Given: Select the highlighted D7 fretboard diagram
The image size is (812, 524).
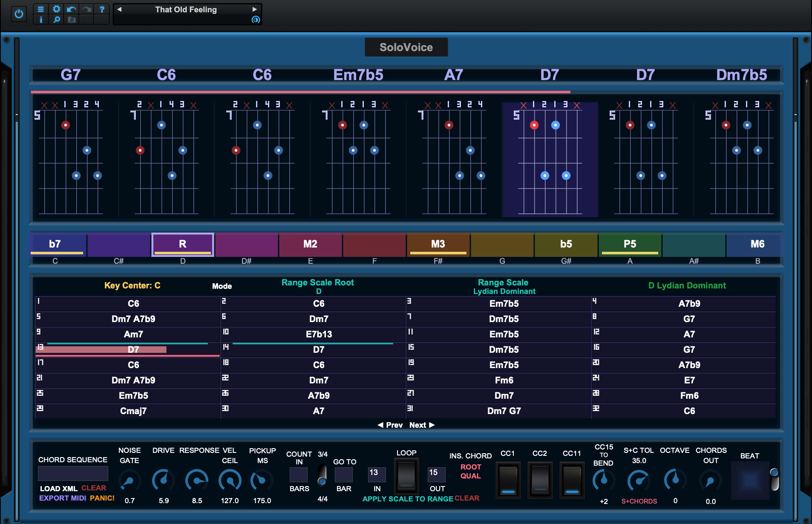Looking at the screenshot, I should (x=550, y=159).
